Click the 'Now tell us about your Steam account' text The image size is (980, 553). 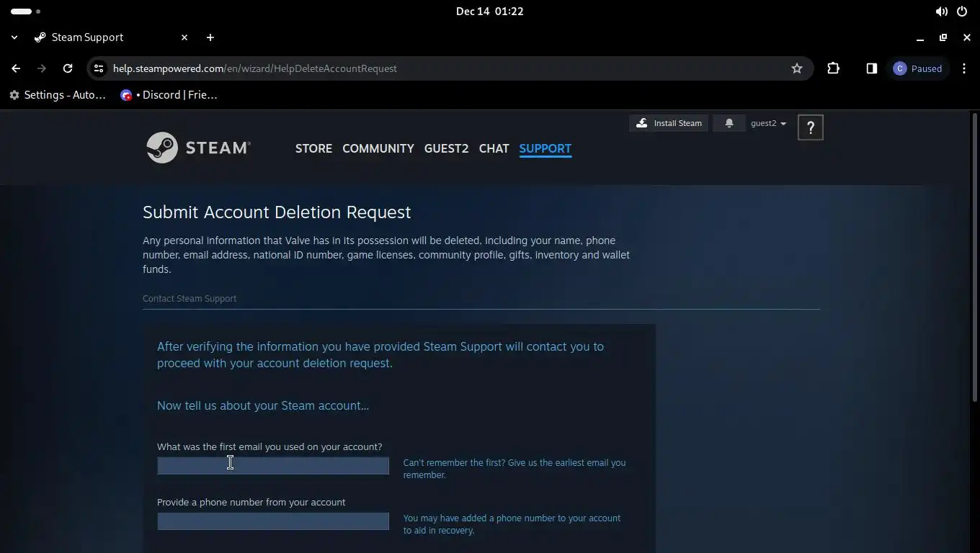point(263,405)
